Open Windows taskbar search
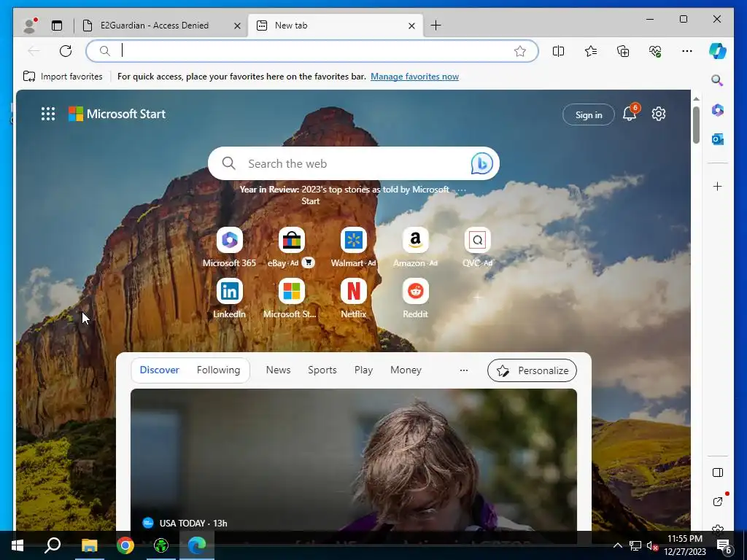The width and height of the screenshot is (747, 560). [x=53, y=545]
